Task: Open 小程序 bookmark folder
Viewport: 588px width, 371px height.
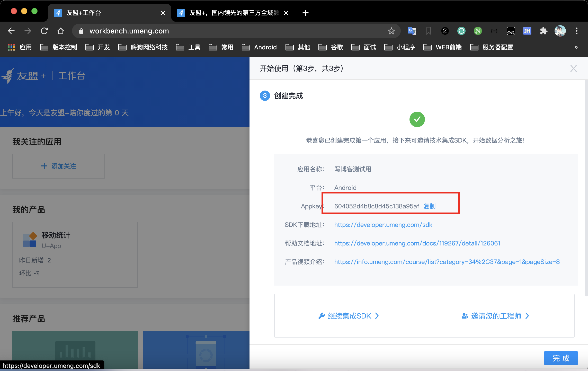Action: [x=400, y=47]
